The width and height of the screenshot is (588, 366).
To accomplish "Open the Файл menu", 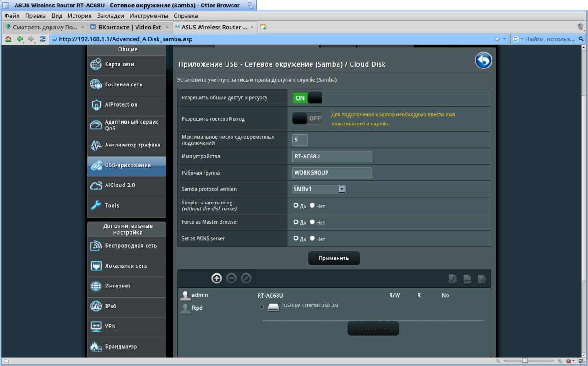I will click(12, 16).
